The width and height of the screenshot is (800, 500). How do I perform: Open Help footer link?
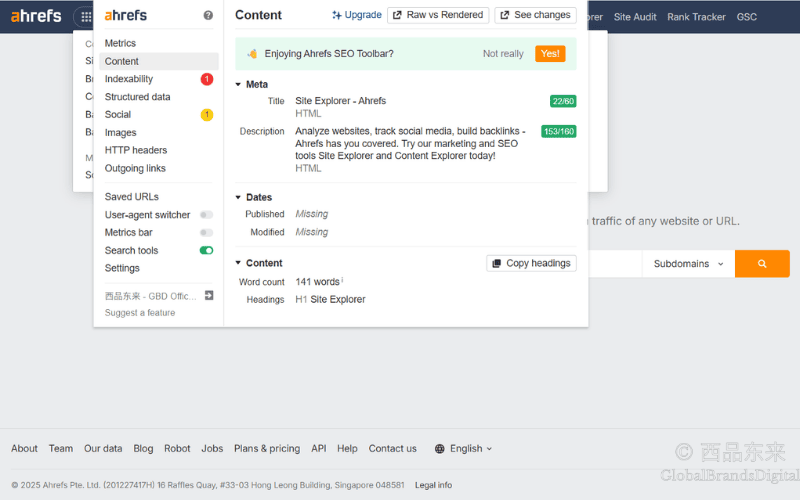(347, 448)
